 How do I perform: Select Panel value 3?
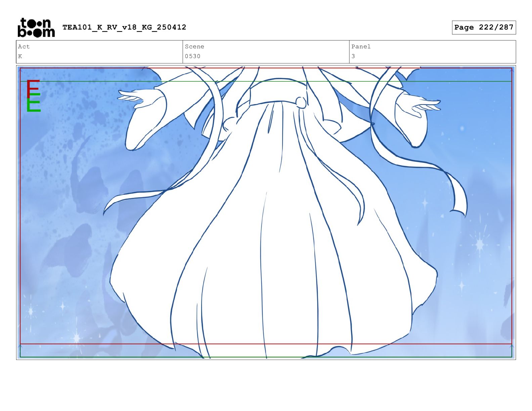point(353,56)
